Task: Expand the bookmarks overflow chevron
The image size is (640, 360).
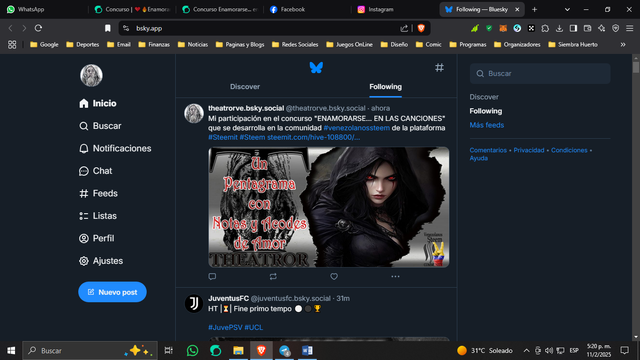Action: (623, 44)
